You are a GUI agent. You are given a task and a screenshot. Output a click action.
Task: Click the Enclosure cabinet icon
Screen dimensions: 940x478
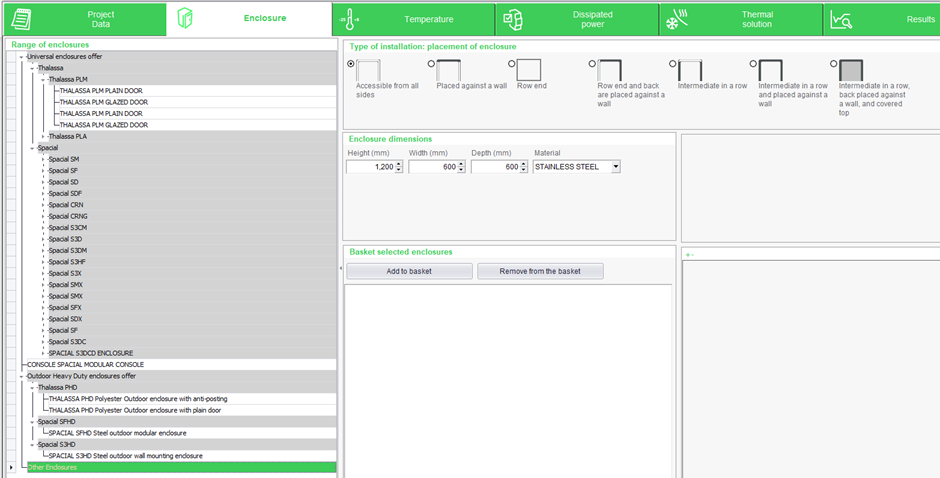pos(186,19)
